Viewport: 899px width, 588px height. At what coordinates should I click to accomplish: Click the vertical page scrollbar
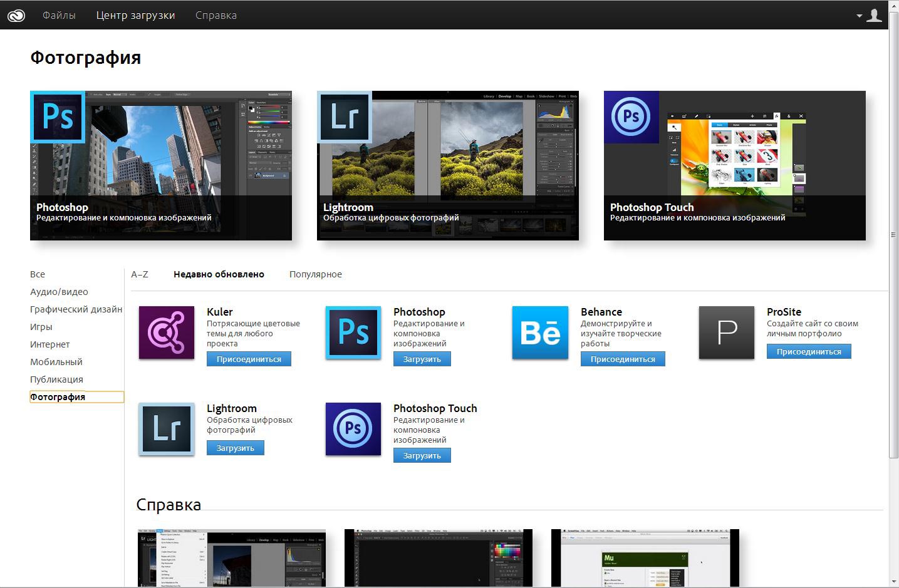click(893, 235)
